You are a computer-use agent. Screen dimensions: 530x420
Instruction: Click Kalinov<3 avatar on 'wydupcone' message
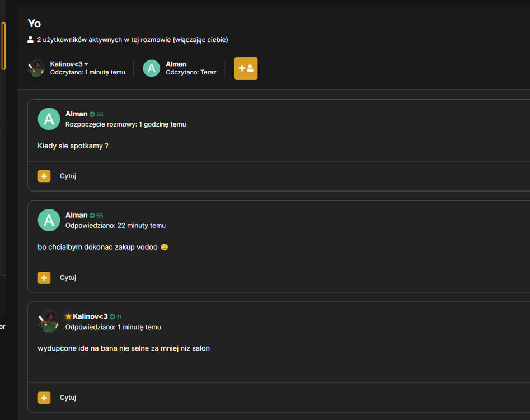pyautogui.click(x=49, y=321)
